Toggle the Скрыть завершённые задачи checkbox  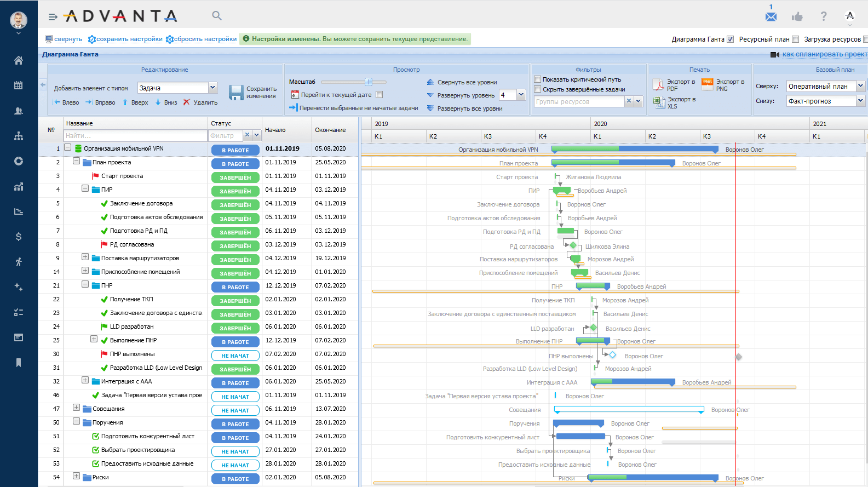pyautogui.click(x=538, y=89)
